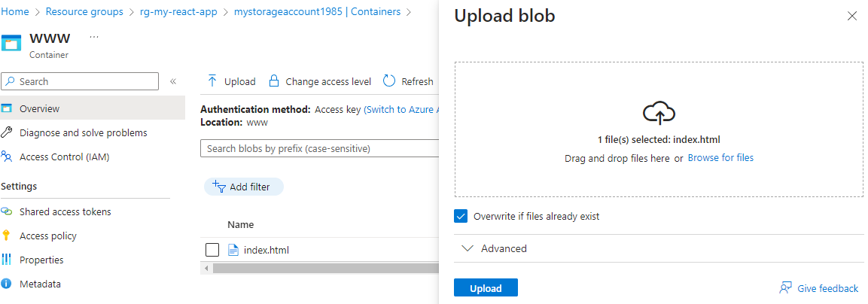Screen dimensions: 868x304
Task: Click the Upload arrow icon in toolbar
Action: [x=212, y=81]
